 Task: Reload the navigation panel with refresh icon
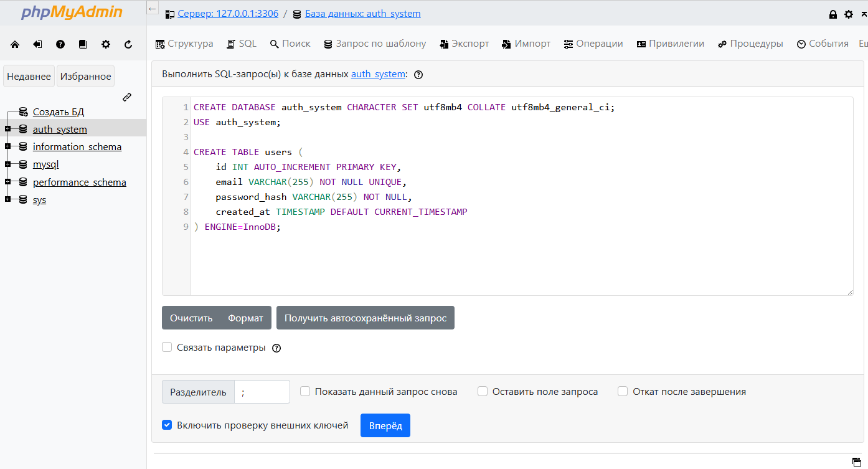point(128,44)
